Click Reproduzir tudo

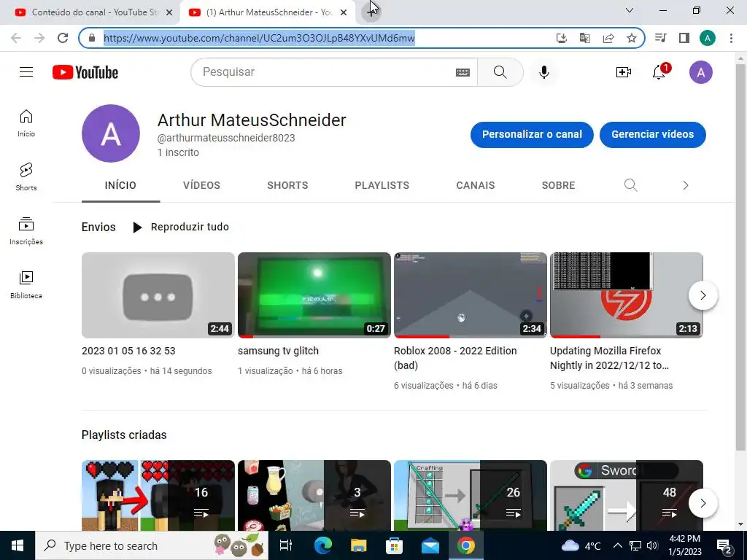(181, 227)
